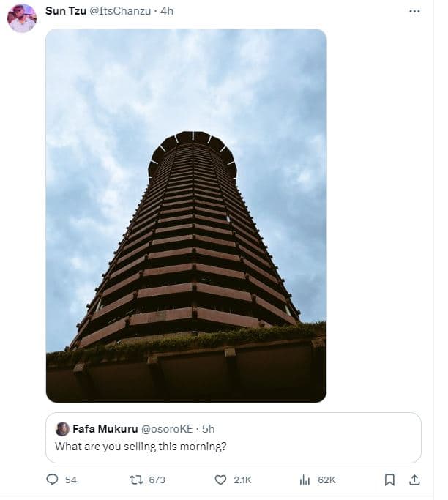
Task: Click Fafa Mukuru's small avatar
Action: pos(63,429)
